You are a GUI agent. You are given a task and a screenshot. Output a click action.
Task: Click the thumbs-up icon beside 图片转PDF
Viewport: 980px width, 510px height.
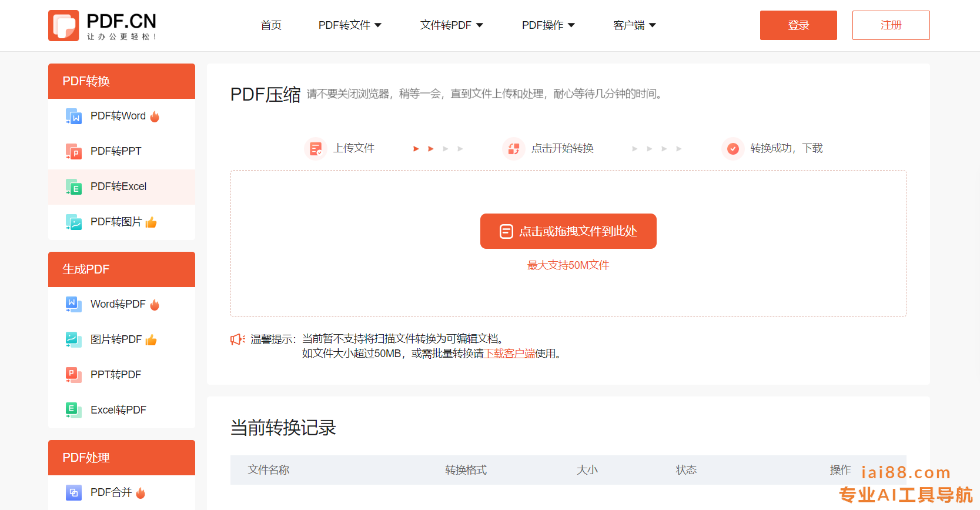pyautogui.click(x=151, y=340)
